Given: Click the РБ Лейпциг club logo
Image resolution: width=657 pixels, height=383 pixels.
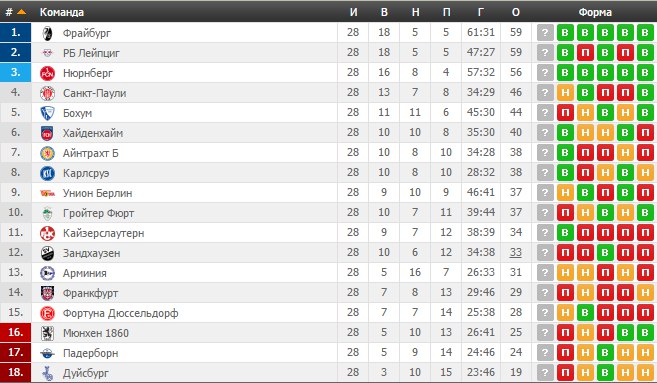Looking at the screenshot, I should coord(47,53).
